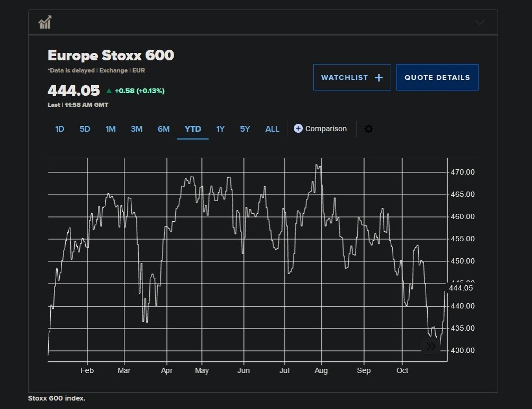
Task: Collapse widget with top-right chevron
Action: tap(480, 22)
